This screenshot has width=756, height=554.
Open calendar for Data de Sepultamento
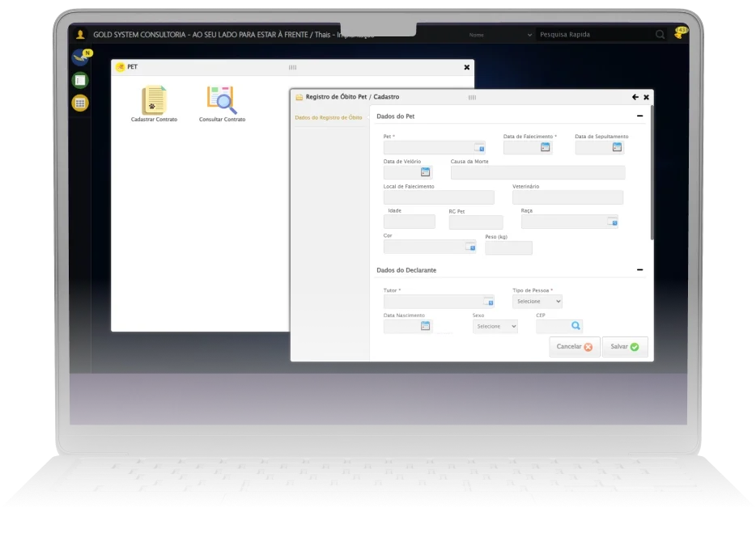click(x=617, y=147)
